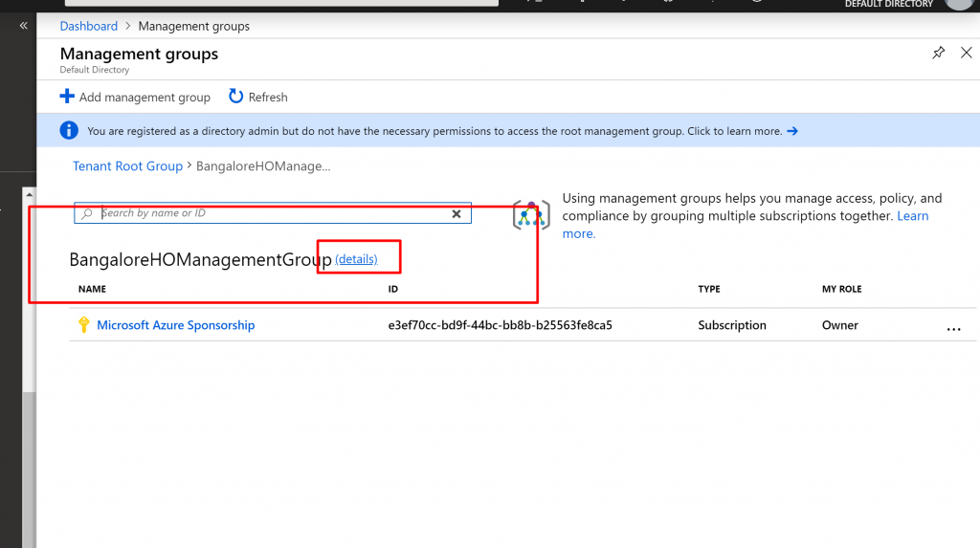Click the management groups hierarchy icon
Image resolution: width=980 pixels, height=548 pixels.
click(531, 215)
